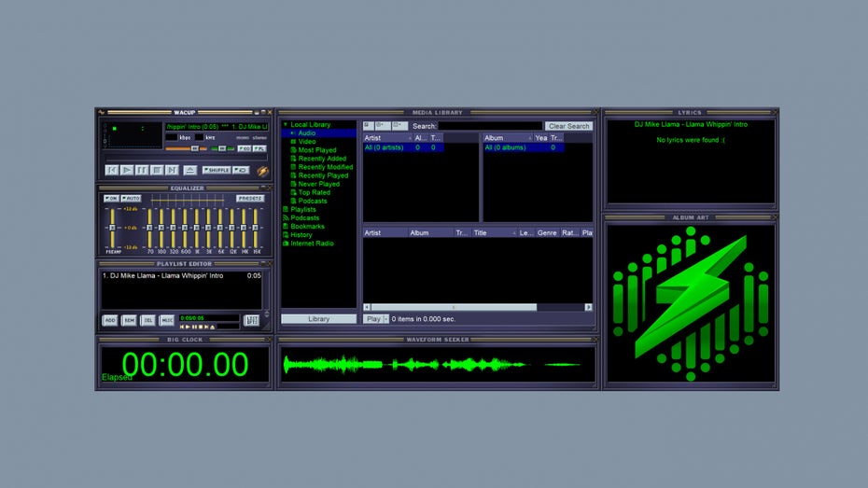The width and height of the screenshot is (868, 488).
Task: Open dropdown arrow beside Play button
Action: tap(385, 319)
